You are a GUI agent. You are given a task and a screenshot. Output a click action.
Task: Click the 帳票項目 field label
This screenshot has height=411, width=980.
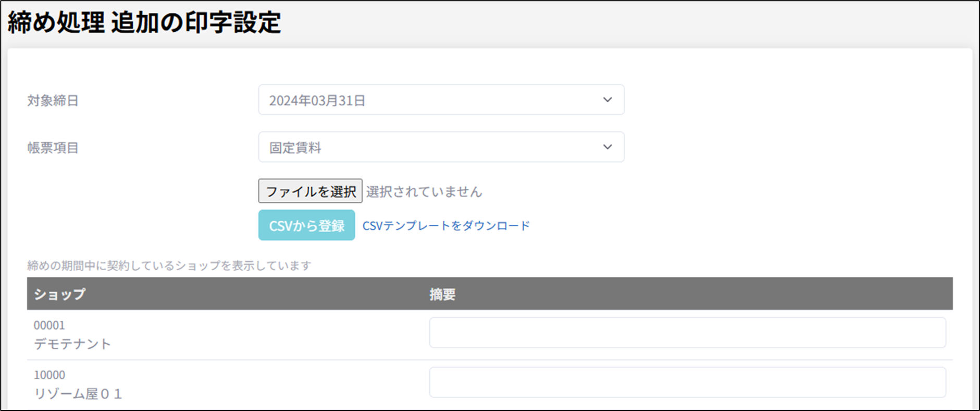click(53, 148)
